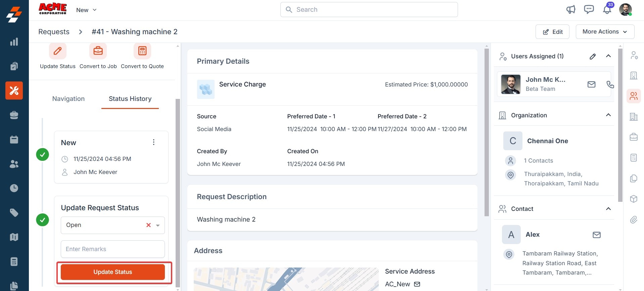Click the center details vertical scrollbar
Screen dimensions: 644x291
coord(487,132)
